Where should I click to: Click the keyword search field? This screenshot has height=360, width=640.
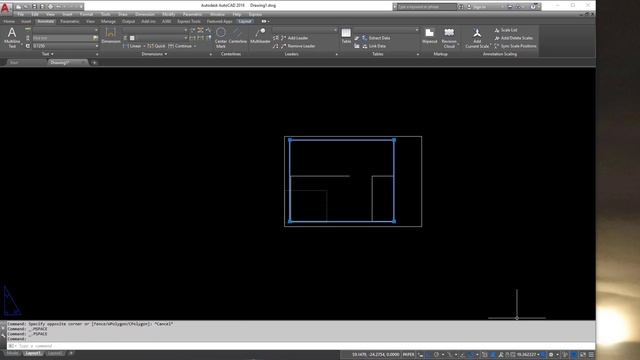(x=427, y=7)
